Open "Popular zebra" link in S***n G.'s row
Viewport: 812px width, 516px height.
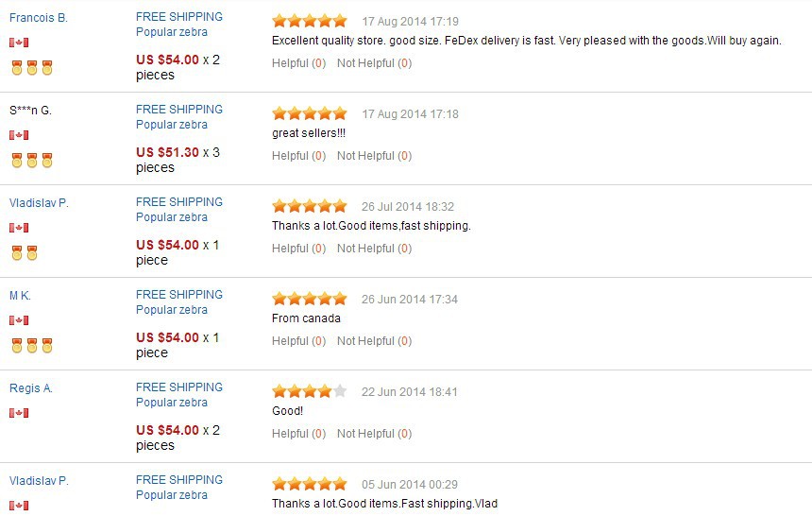[x=172, y=125]
